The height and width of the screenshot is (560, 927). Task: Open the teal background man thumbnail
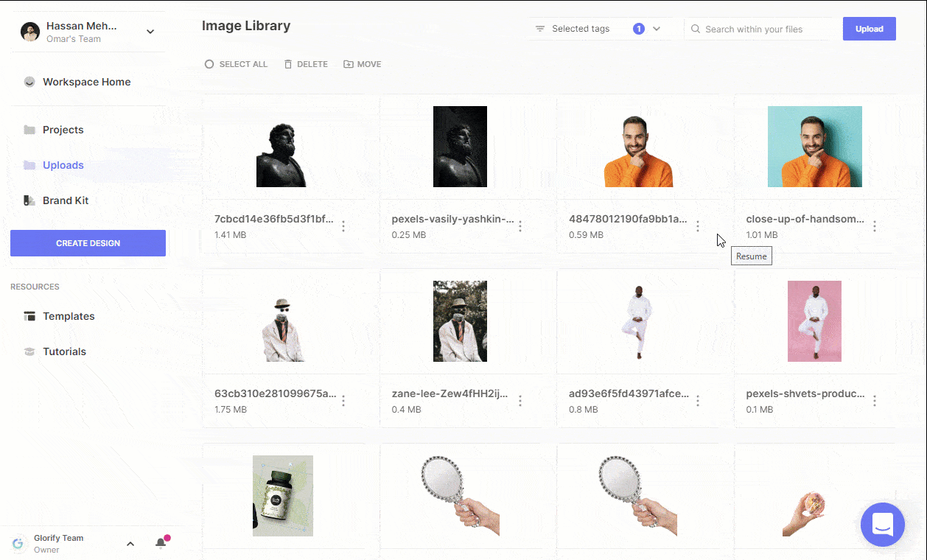[x=815, y=147]
